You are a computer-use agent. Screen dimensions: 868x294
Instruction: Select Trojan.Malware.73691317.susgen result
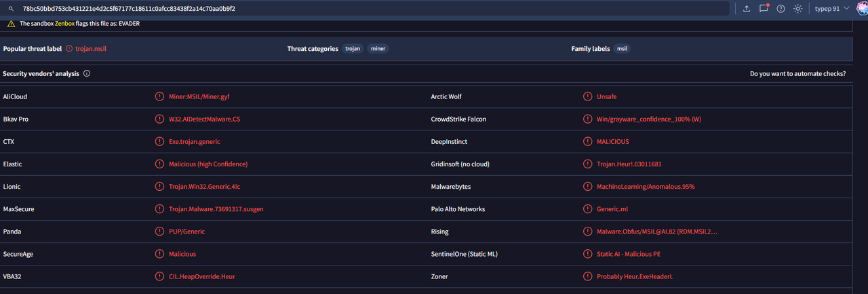pos(216,209)
